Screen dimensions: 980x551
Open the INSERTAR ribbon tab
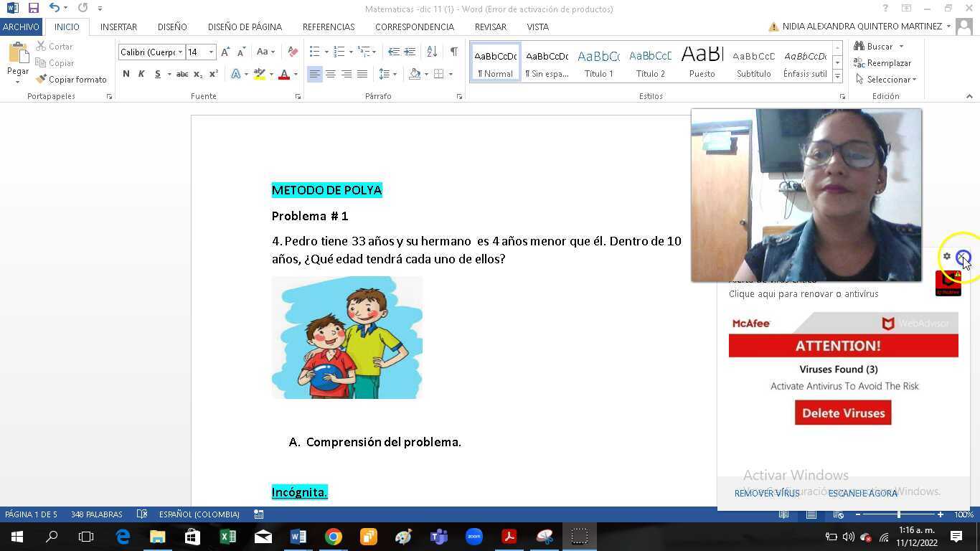tap(118, 27)
